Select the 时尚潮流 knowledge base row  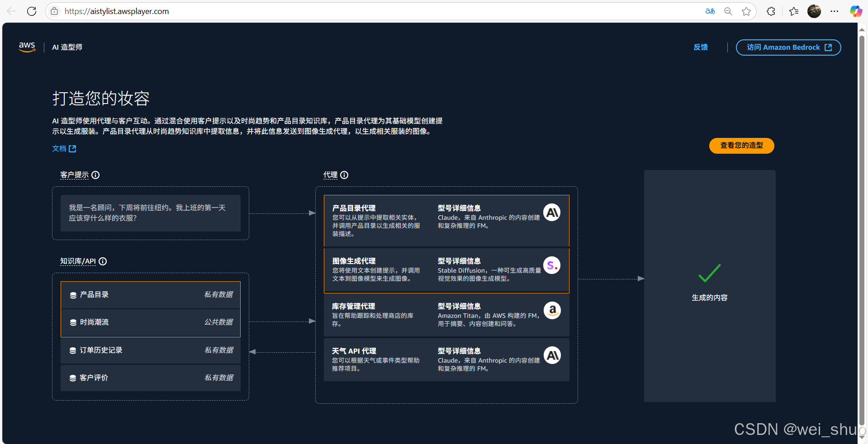tap(151, 322)
